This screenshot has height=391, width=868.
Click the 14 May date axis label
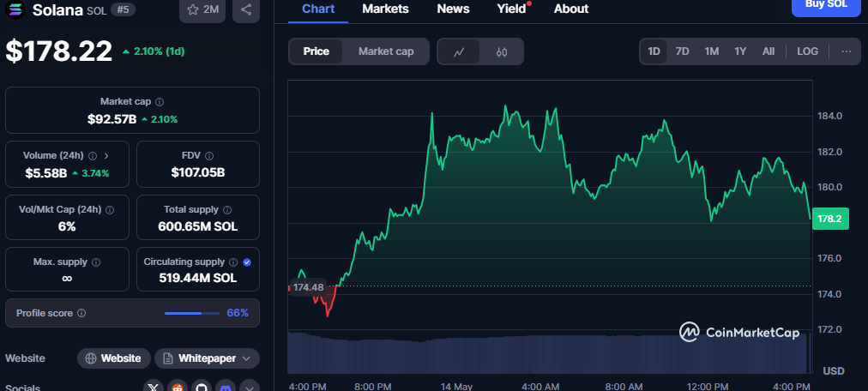coord(456,387)
